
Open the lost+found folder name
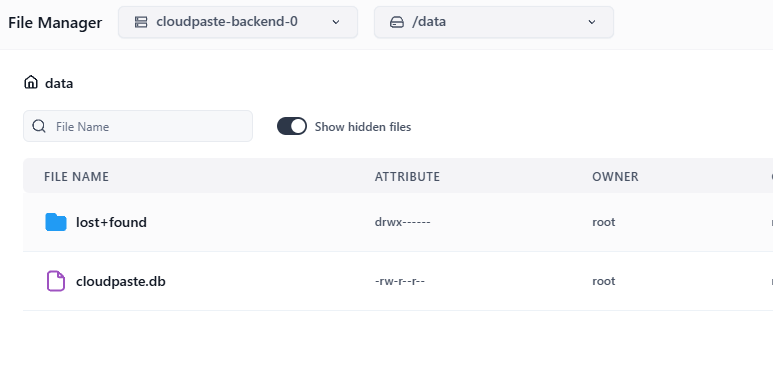[111, 222]
